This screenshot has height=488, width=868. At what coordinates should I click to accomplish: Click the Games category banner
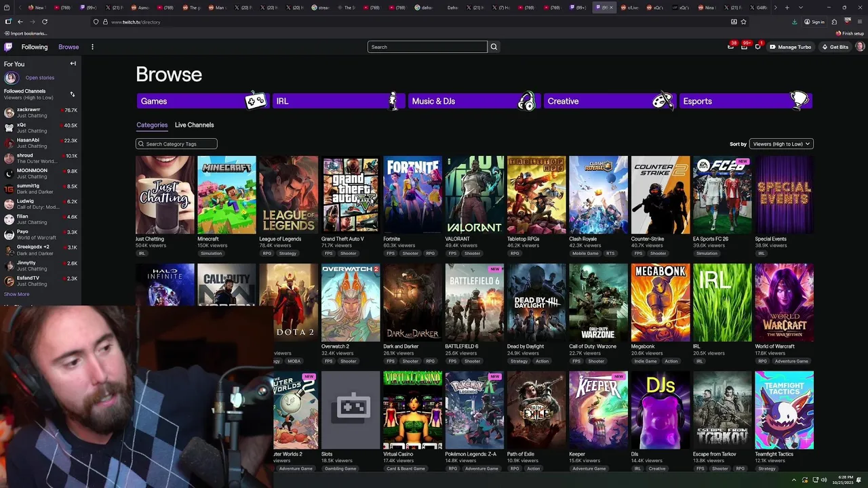202,101
